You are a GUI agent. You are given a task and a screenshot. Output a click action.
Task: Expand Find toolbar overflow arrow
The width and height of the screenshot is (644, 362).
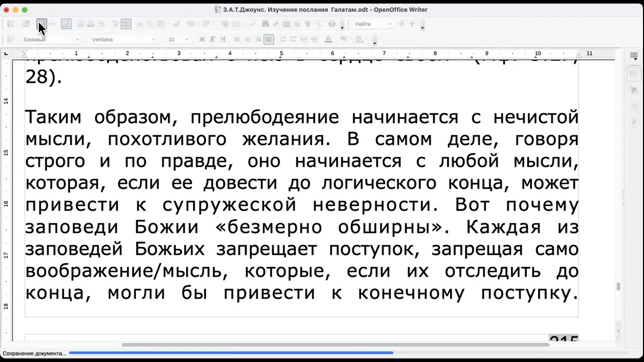click(x=423, y=25)
